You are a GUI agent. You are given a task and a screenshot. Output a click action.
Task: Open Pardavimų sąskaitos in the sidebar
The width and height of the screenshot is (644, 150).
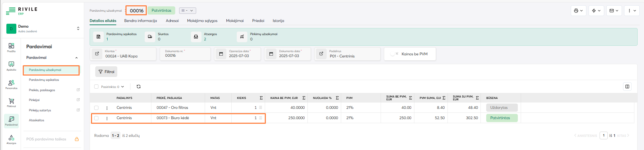click(44, 80)
